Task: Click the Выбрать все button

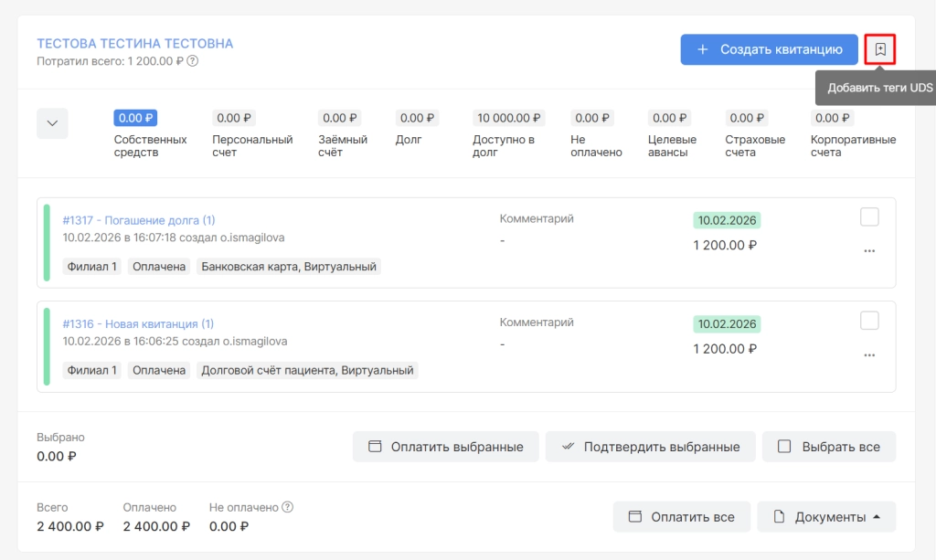Action: 828,447
